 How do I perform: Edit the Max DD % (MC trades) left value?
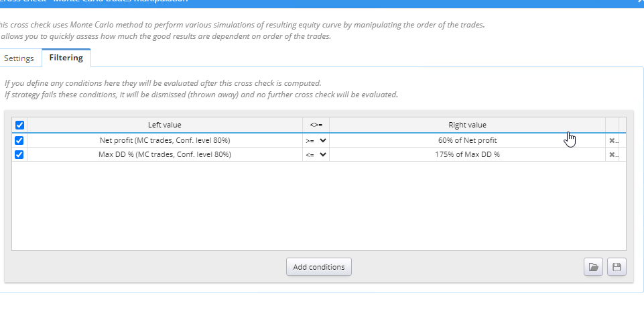tap(164, 154)
